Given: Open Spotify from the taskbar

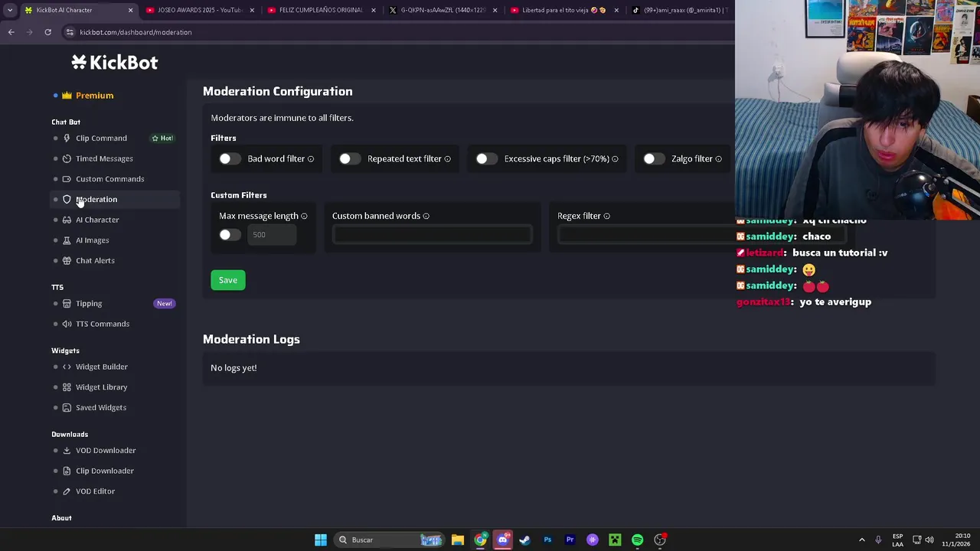Looking at the screenshot, I should (x=637, y=540).
